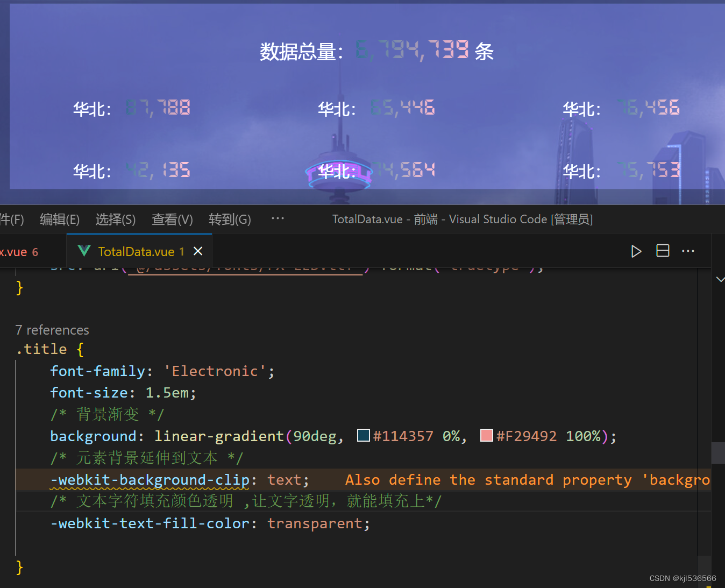Click the 65,446 value in the preview
725x588 pixels.
[x=402, y=108]
